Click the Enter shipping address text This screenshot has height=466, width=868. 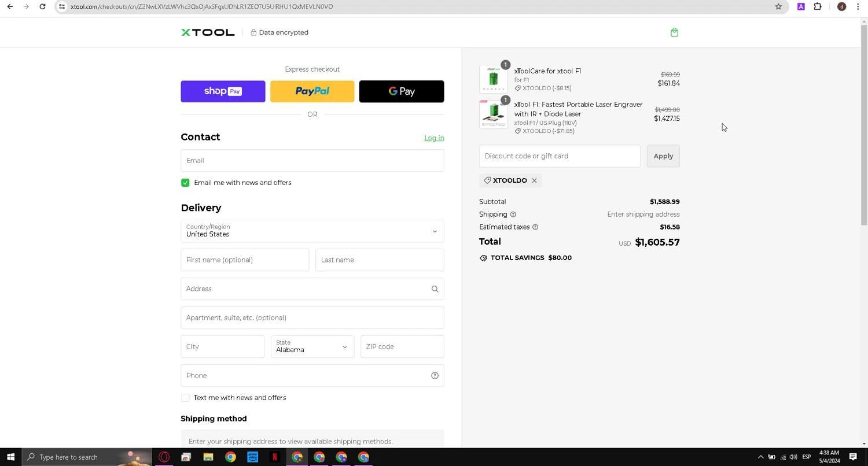(643, 214)
